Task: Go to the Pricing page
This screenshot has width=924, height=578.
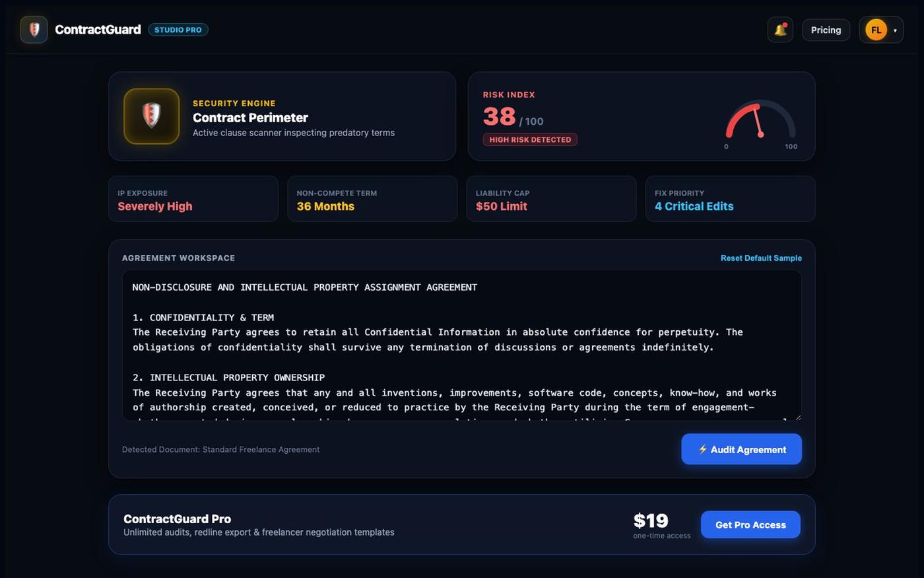Action: 826,30
